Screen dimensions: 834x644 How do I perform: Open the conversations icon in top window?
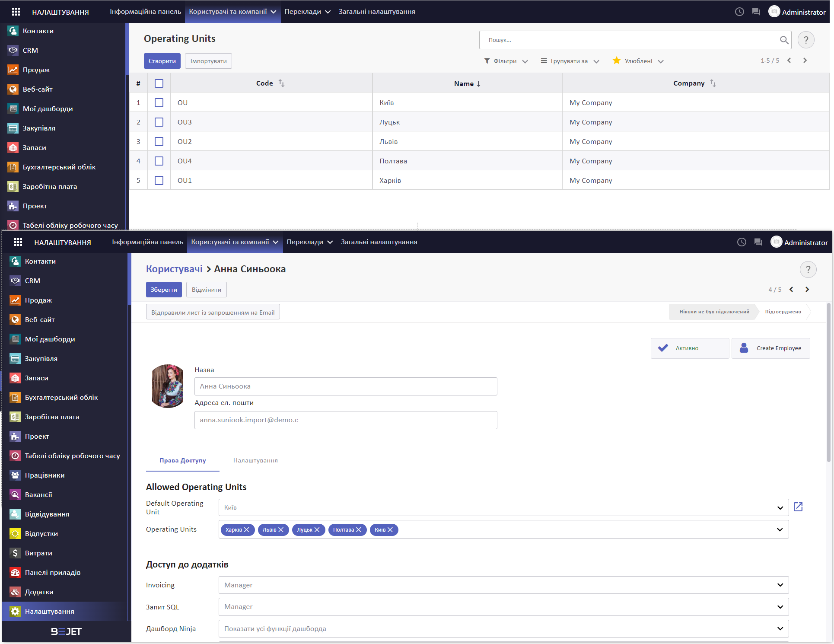[756, 12]
